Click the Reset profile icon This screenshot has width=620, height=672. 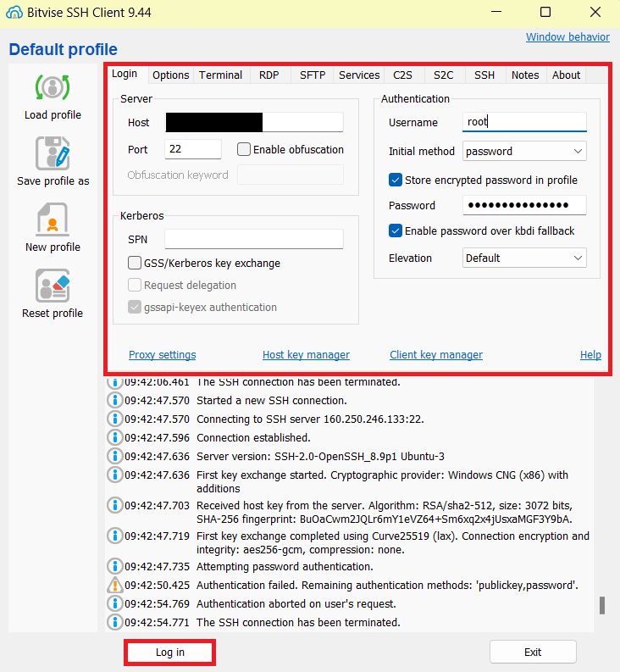point(53,286)
